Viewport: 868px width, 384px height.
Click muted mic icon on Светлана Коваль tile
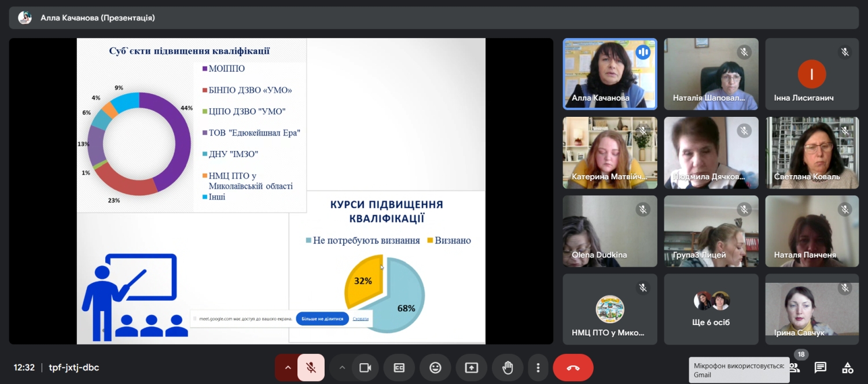(x=845, y=131)
